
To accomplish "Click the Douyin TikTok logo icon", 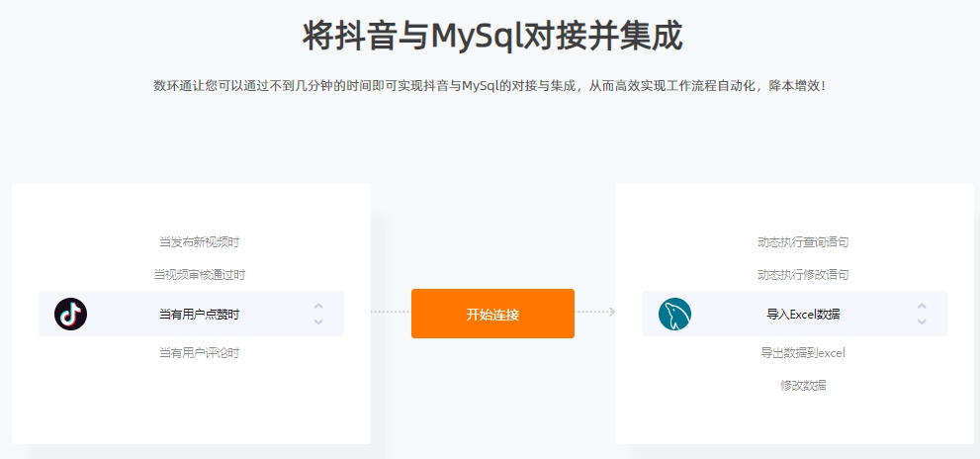I will pyautogui.click(x=70, y=314).
